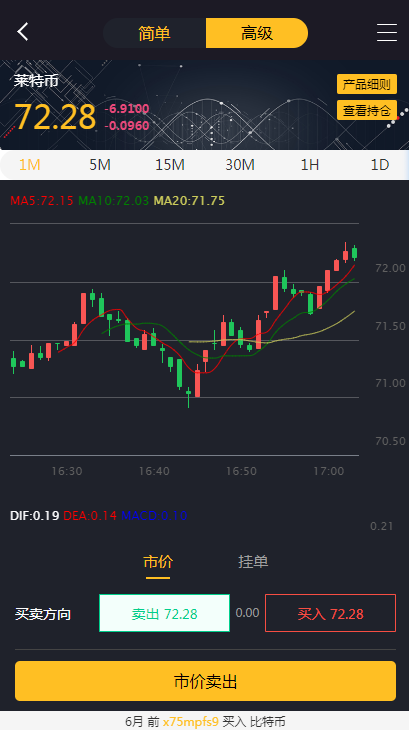The image size is (409, 730).
Task: Select 卖出 72.28 direction
Action: click(164, 613)
